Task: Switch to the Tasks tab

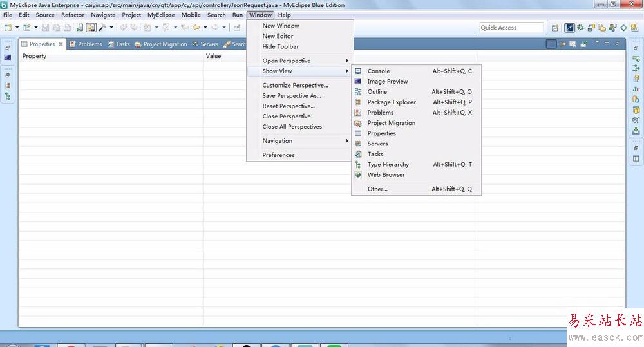Action: pyautogui.click(x=118, y=44)
